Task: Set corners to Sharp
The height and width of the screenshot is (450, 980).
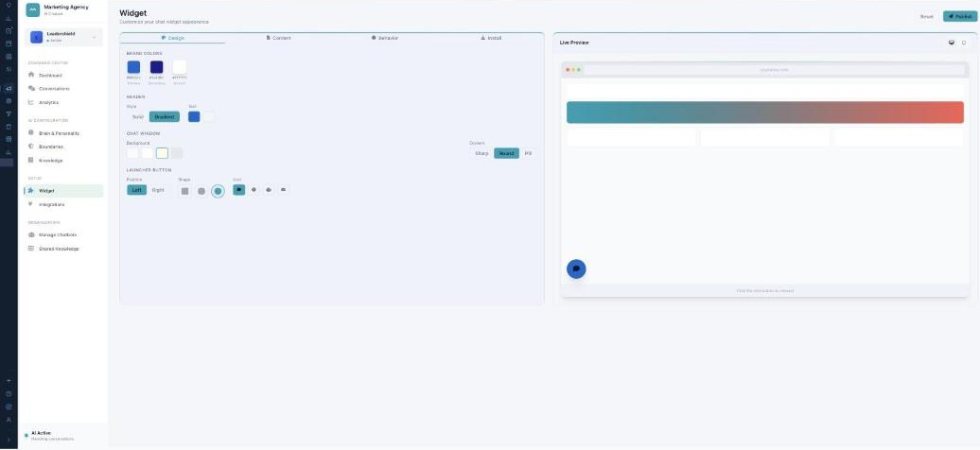Action: coord(481,153)
